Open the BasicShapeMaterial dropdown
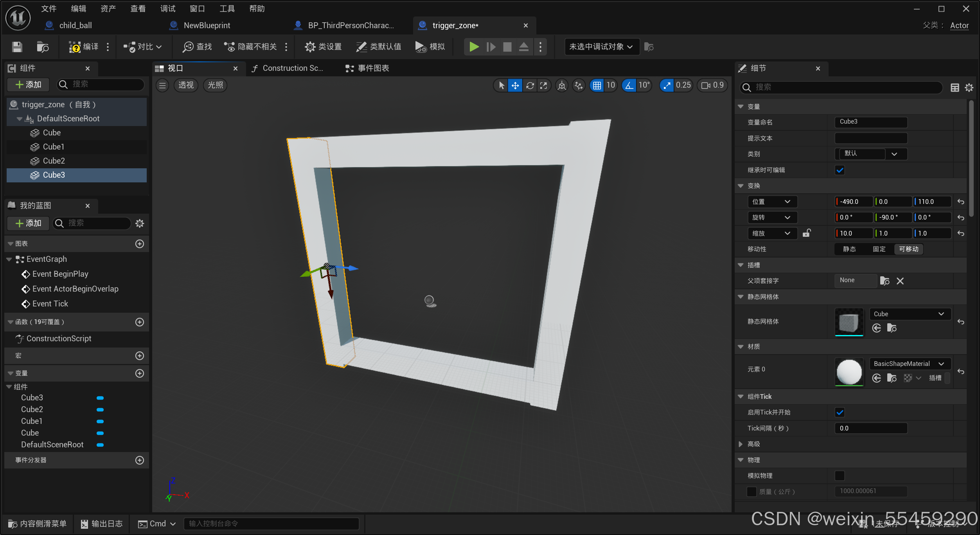Image resolution: width=980 pixels, height=535 pixels. point(909,364)
